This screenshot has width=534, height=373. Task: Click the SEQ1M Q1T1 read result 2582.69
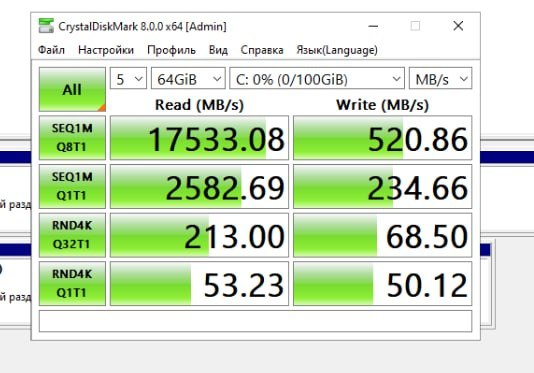coord(199,186)
